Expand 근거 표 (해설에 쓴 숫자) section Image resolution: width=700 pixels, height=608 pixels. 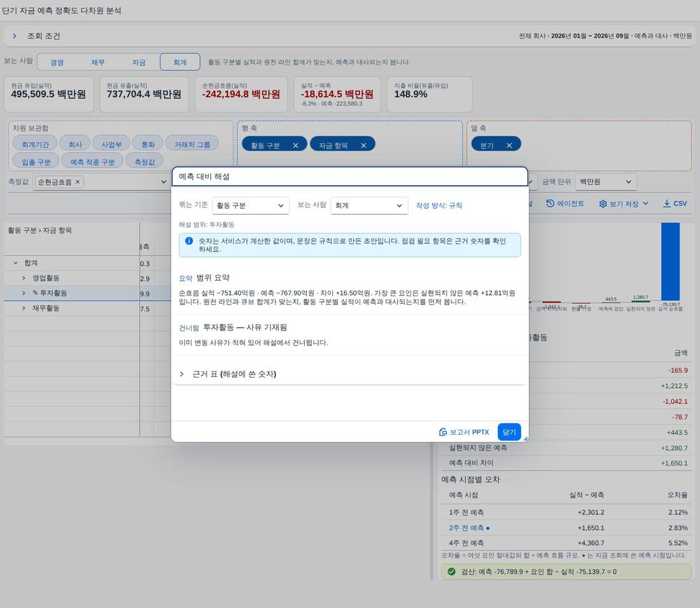click(x=182, y=374)
